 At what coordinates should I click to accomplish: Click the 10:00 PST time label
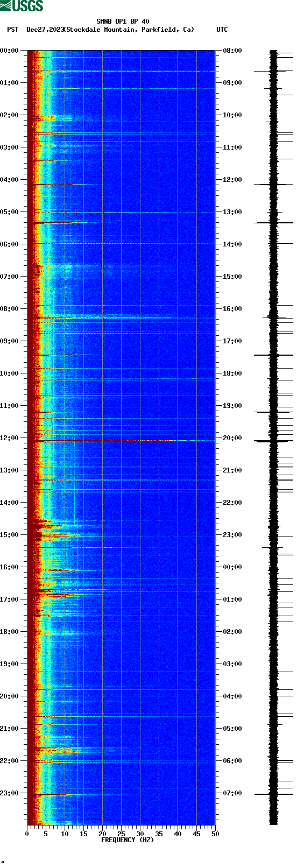click(10, 373)
